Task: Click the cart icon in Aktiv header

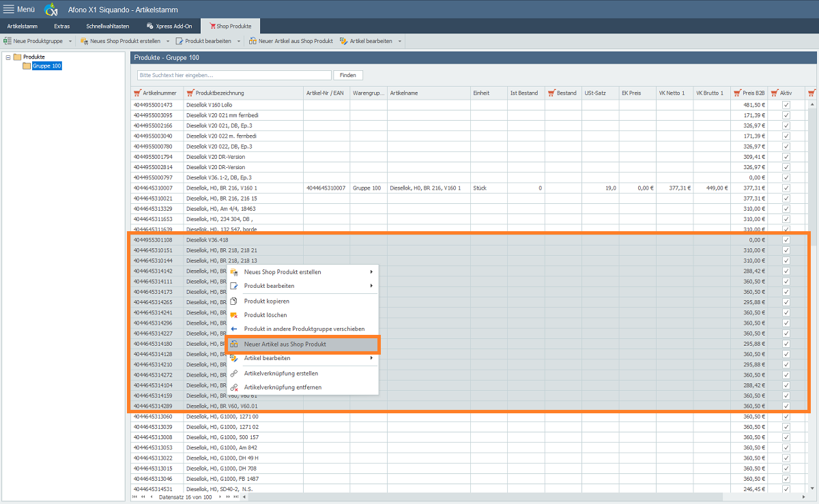Action: (x=774, y=93)
